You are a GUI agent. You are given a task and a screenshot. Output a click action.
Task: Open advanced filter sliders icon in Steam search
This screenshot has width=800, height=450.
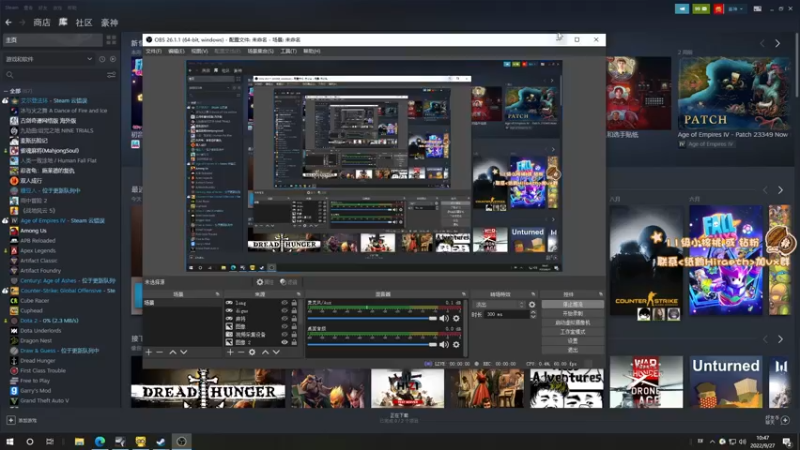pos(111,75)
